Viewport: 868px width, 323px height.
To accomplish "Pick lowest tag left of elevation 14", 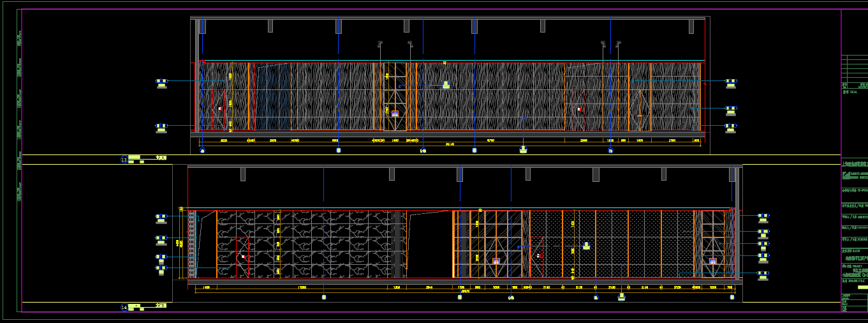I will 161,269.
